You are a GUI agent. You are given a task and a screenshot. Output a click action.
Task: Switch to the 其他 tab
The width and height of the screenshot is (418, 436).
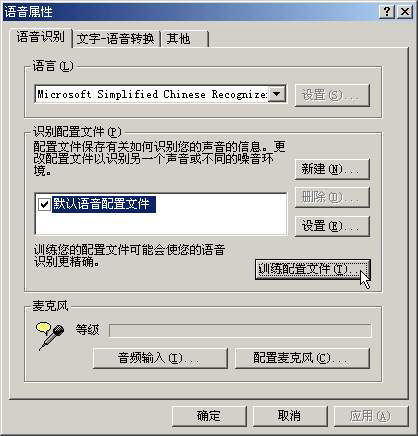[185, 39]
